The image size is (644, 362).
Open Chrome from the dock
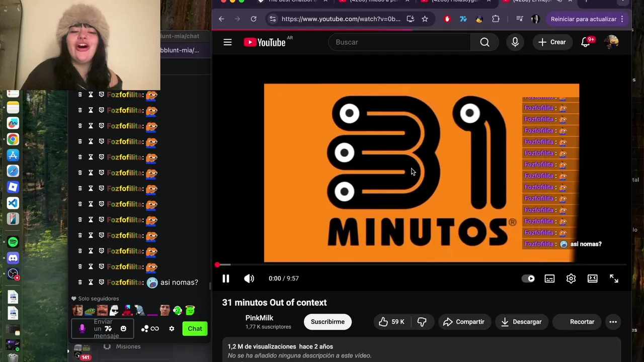13,139
